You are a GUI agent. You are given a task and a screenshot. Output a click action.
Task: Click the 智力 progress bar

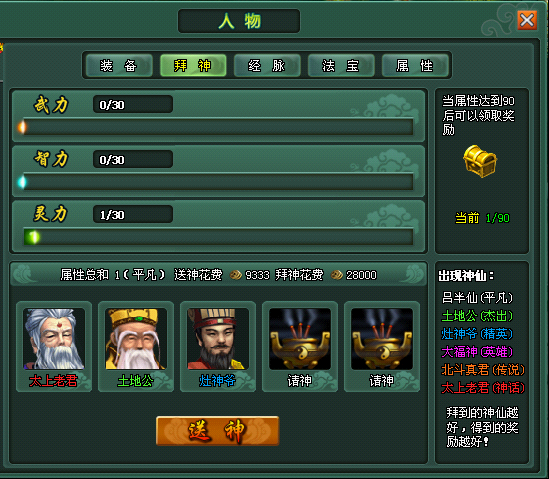[218, 182]
